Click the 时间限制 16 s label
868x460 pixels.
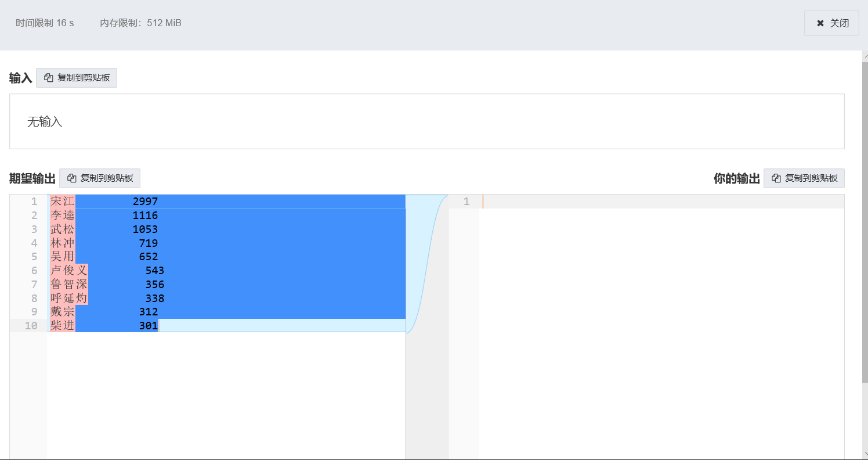point(45,23)
